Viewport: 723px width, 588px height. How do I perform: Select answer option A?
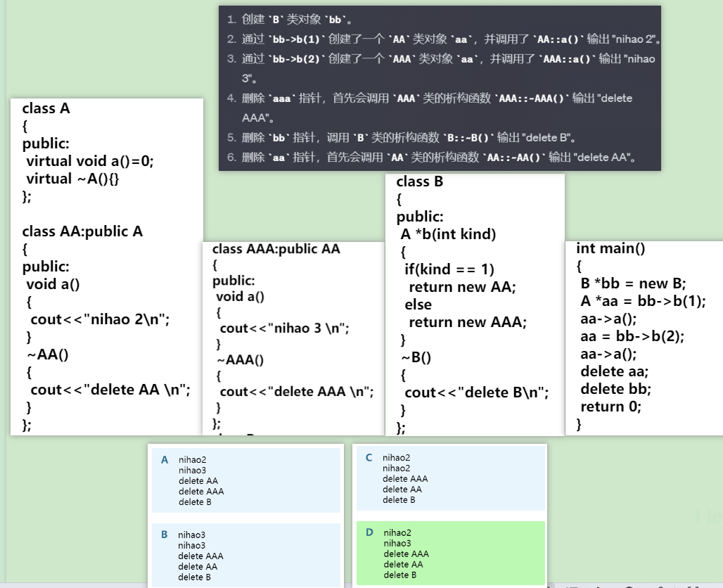point(245,480)
